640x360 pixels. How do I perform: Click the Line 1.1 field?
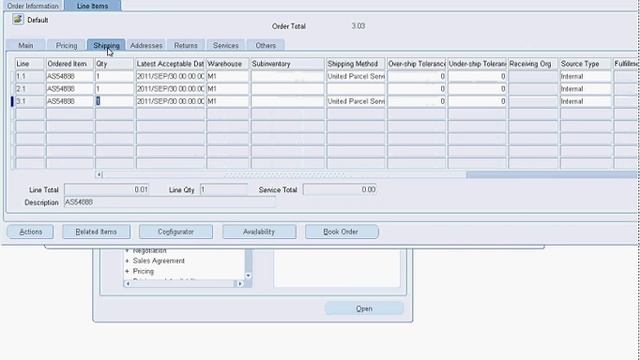tap(29, 76)
